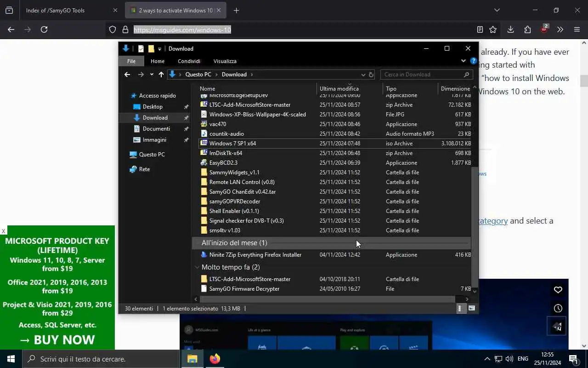Image resolution: width=588 pixels, height=368 pixels.
Task: Toggle Firefox reader view icon
Action: click(x=480, y=29)
